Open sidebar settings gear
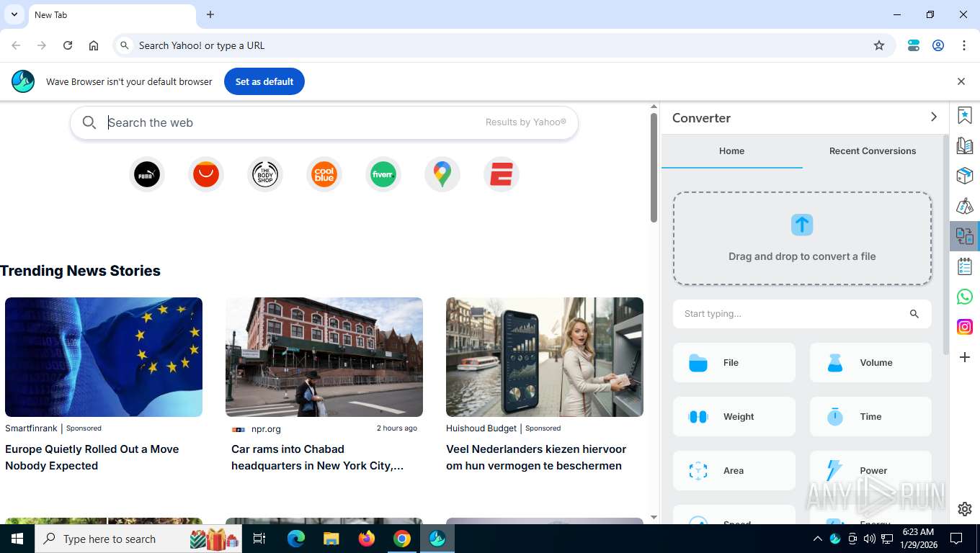980x553 pixels. 965,509
